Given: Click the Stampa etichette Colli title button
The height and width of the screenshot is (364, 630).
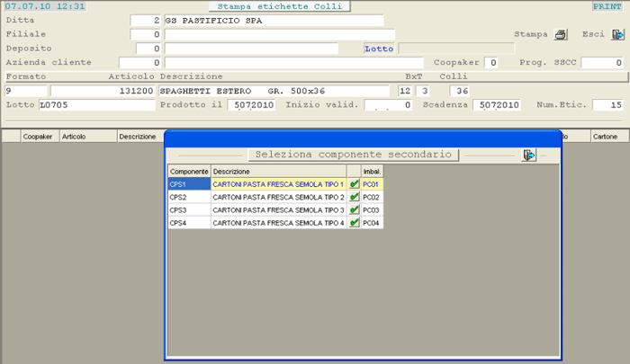Looking at the screenshot, I should [x=279, y=6].
